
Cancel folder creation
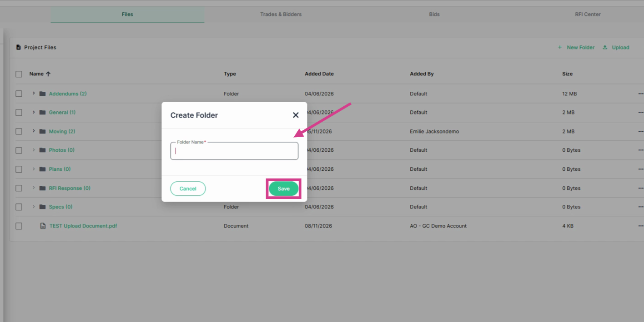point(188,188)
